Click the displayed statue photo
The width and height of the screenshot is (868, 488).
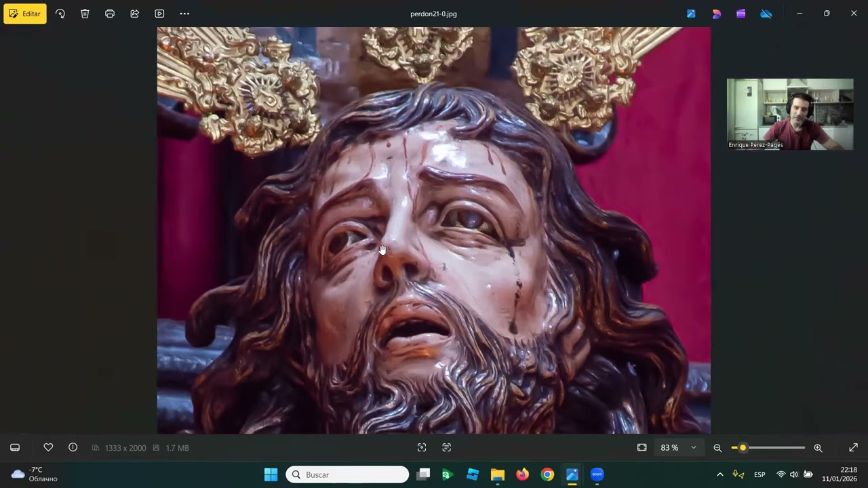click(434, 230)
